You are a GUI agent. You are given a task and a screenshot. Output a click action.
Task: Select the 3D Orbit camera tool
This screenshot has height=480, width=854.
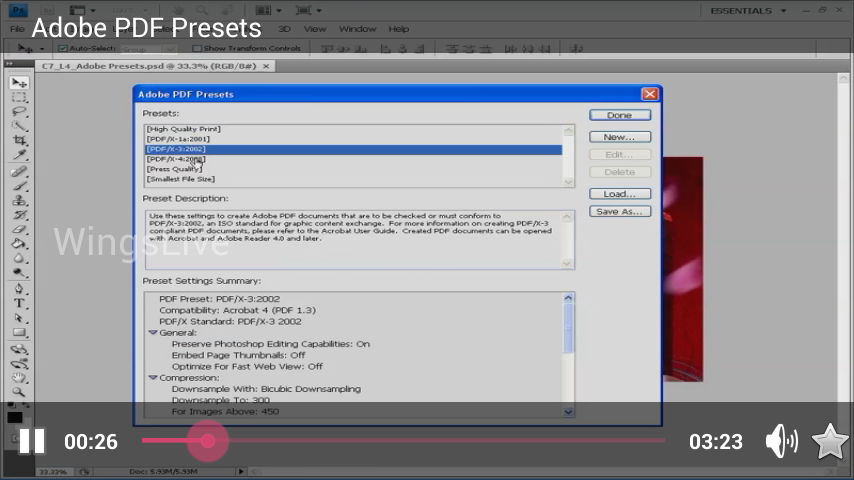(19, 363)
